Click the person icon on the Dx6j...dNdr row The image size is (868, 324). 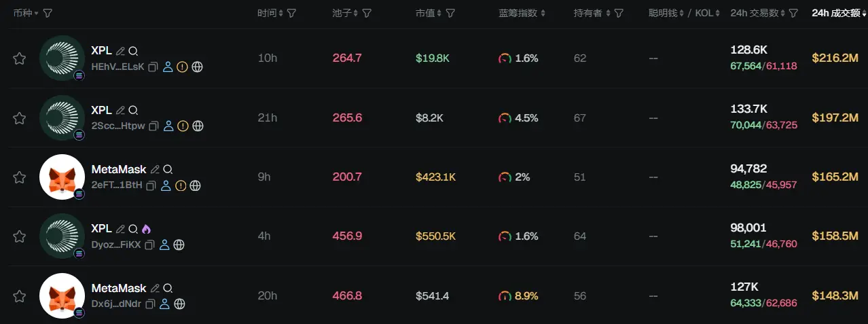[x=165, y=304]
